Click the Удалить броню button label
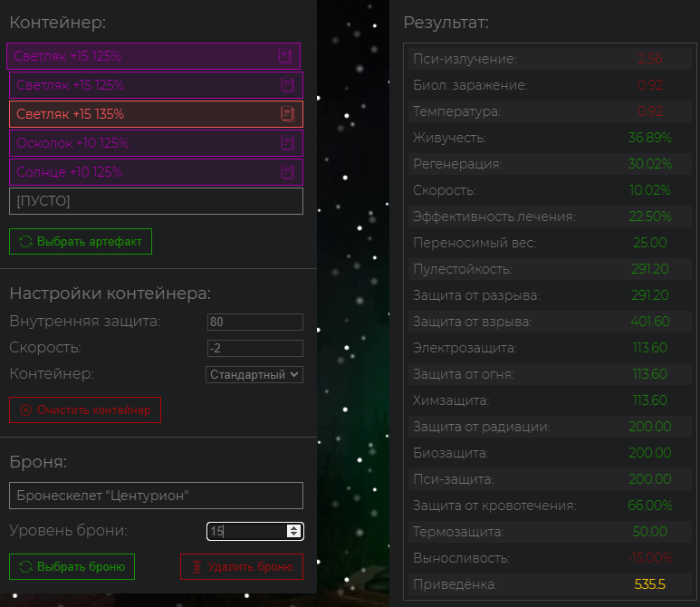The height and width of the screenshot is (607, 700). (250, 567)
